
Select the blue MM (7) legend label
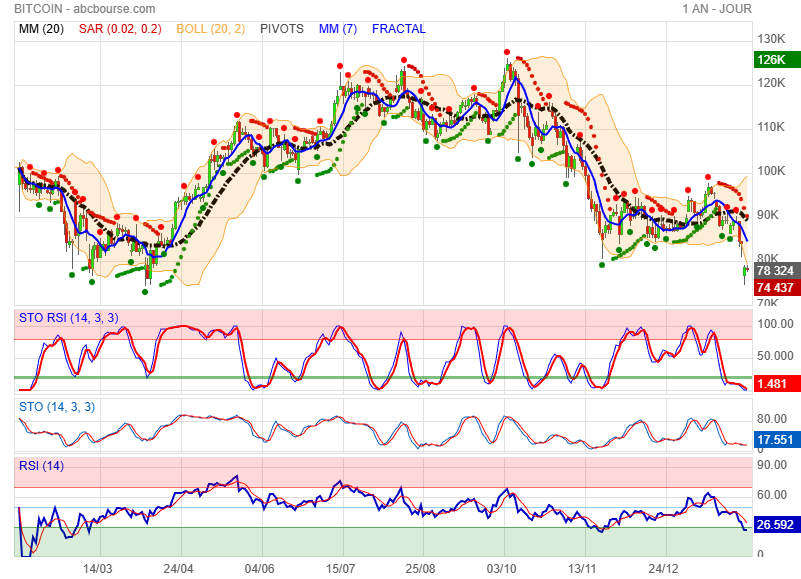tap(338, 29)
